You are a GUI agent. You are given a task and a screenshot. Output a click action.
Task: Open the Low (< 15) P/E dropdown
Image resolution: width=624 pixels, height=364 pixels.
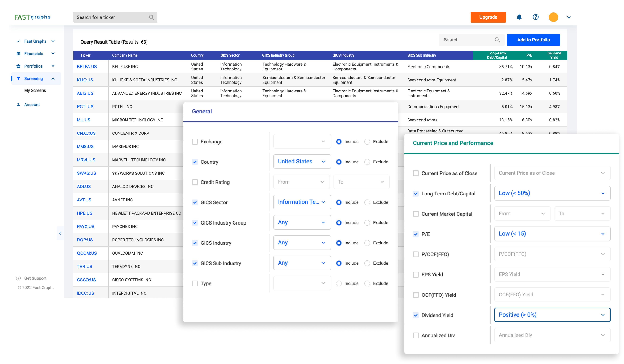(x=552, y=234)
